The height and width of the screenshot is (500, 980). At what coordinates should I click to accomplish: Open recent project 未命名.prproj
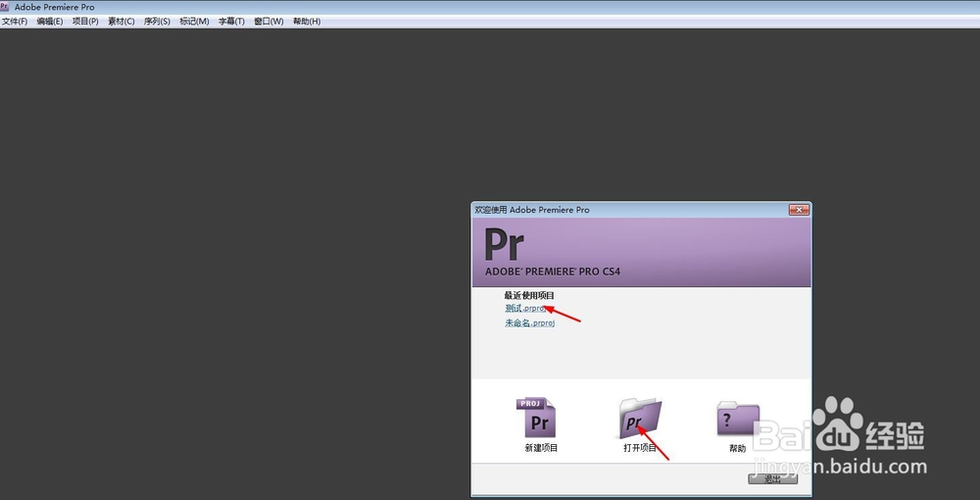tap(530, 324)
